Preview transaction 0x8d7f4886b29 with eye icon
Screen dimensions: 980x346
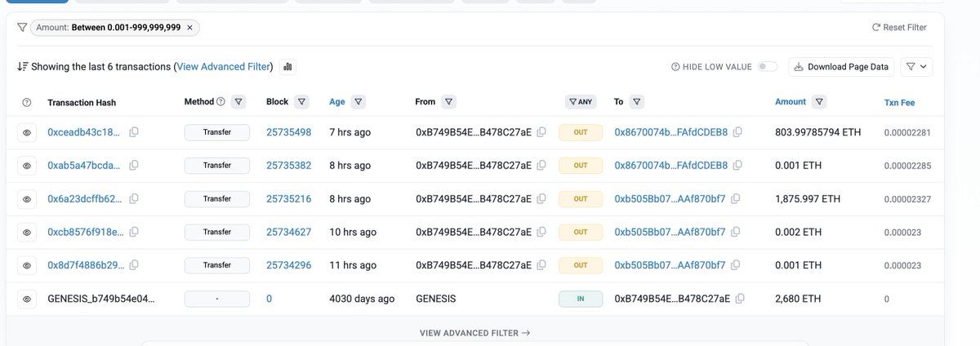point(26,265)
